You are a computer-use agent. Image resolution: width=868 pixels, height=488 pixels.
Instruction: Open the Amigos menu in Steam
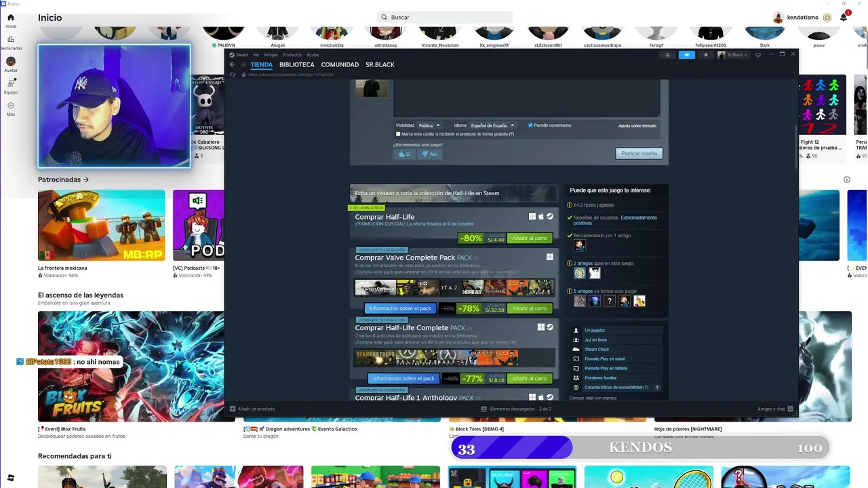tap(271, 55)
